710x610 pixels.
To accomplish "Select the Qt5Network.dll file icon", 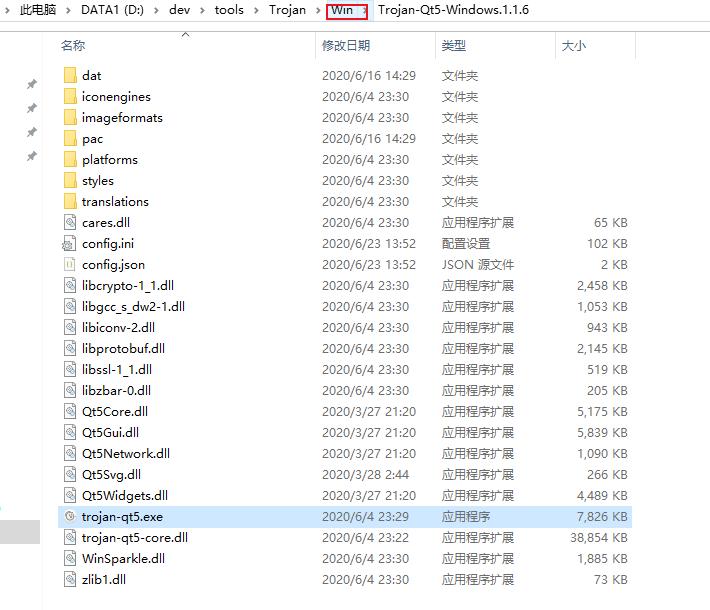I will click(x=70, y=453).
